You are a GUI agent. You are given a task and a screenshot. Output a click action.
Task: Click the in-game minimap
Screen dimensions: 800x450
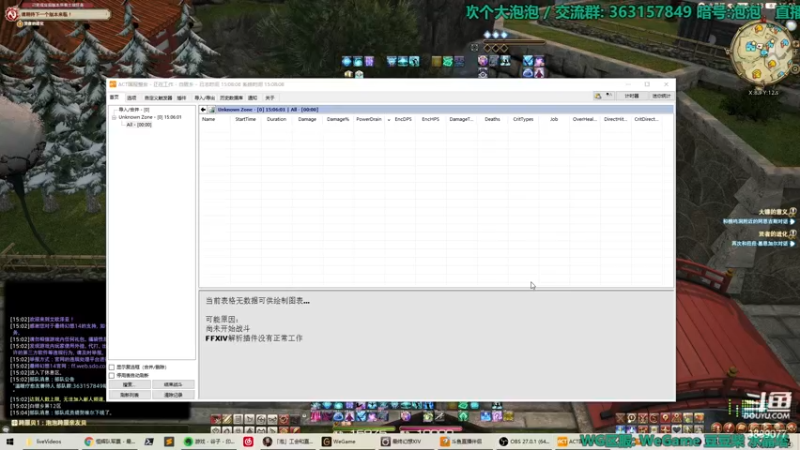pyautogui.click(x=762, y=55)
